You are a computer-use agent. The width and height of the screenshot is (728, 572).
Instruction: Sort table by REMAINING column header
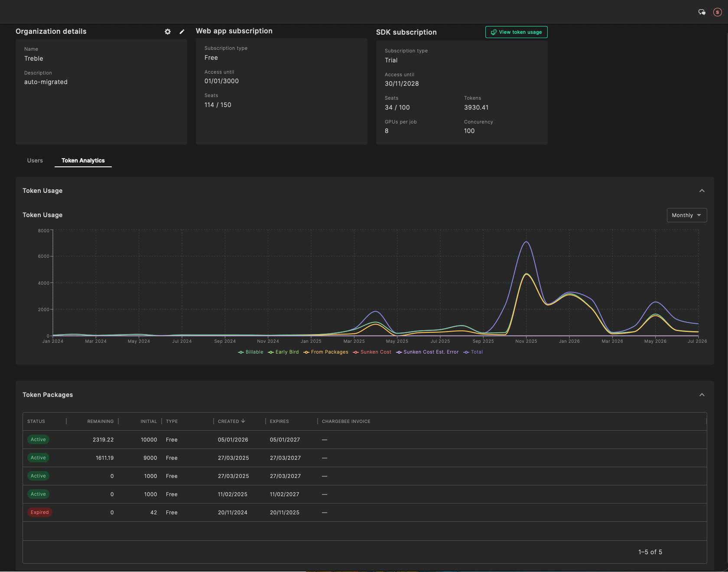pyautogui.click(x=101, y=421)
